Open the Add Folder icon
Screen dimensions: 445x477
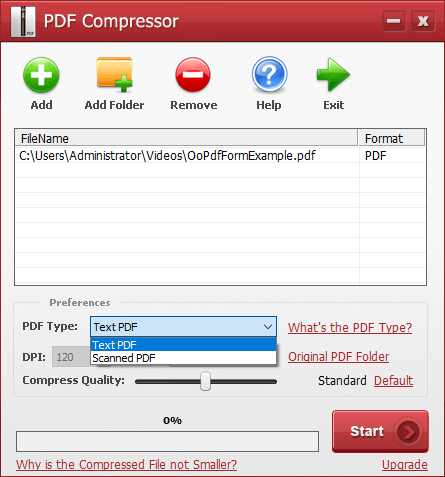point(114,75)
